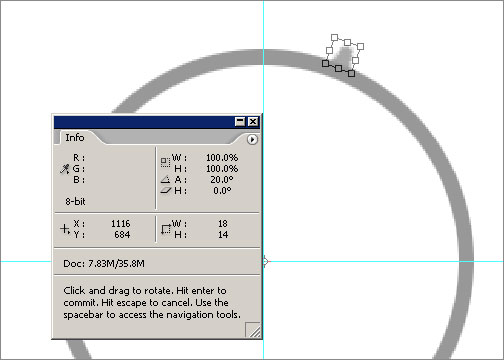Click the gray shape inside the transform box
This screenshot has width=504, height=360.
[345, 56]
